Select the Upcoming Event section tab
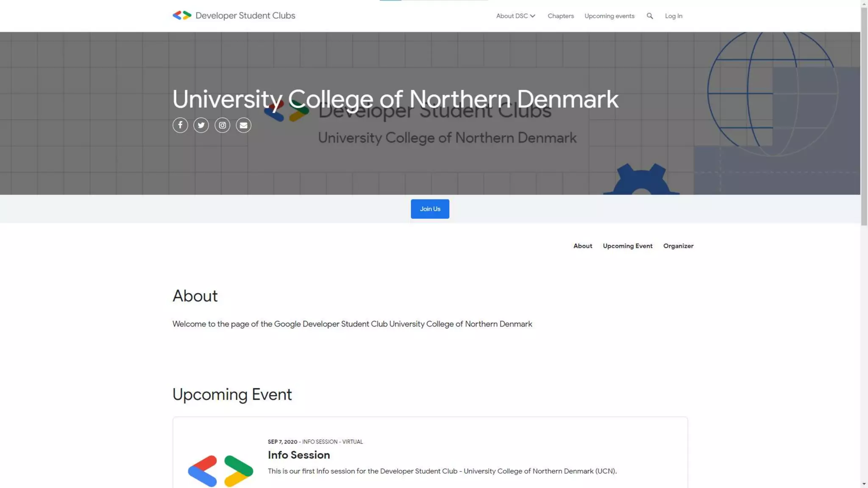The height and width of the screenshot is (488, 868). 628,246
